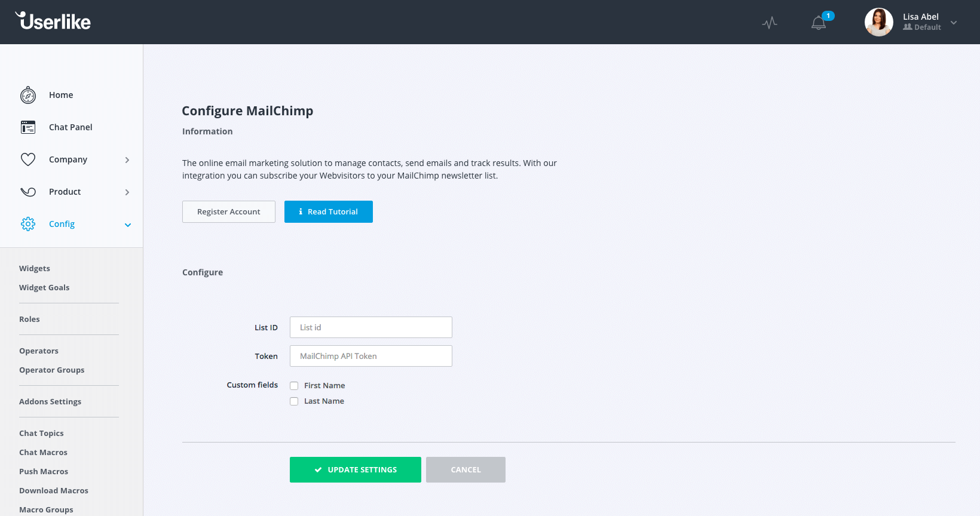Click Lisa Abel's profile avatar
This screenshot has height=516, width=980.
pos(878,22)
